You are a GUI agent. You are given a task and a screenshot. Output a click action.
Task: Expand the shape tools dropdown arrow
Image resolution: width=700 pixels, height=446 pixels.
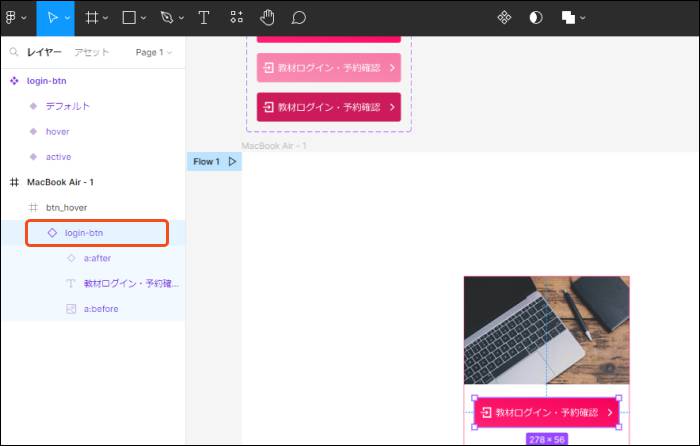[145, 18]
